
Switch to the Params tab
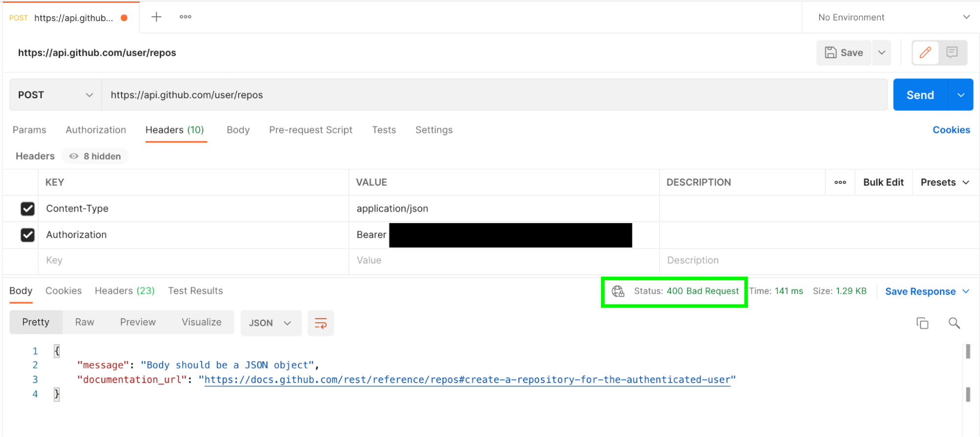point(29,130)
